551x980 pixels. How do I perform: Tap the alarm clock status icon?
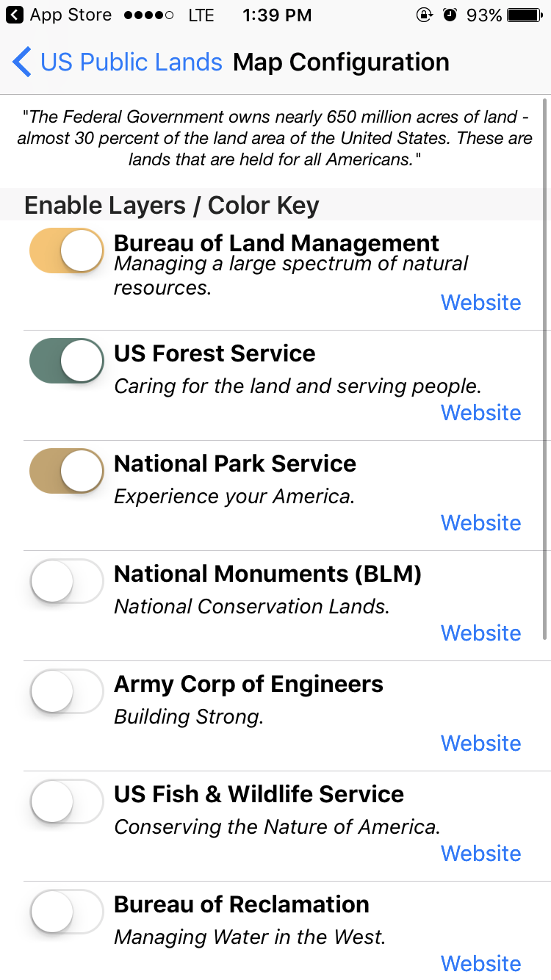pos(450,15)
